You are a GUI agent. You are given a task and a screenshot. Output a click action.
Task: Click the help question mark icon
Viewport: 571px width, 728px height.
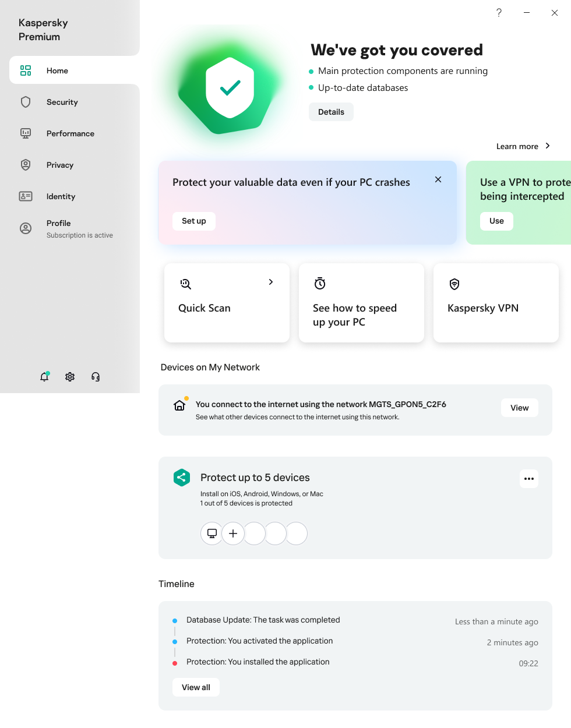pos(499,12)
